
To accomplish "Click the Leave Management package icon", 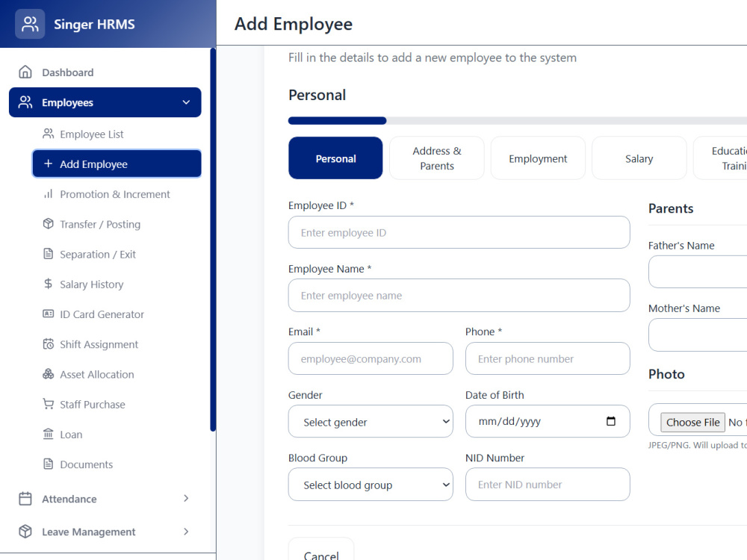I will pos(25,532).
